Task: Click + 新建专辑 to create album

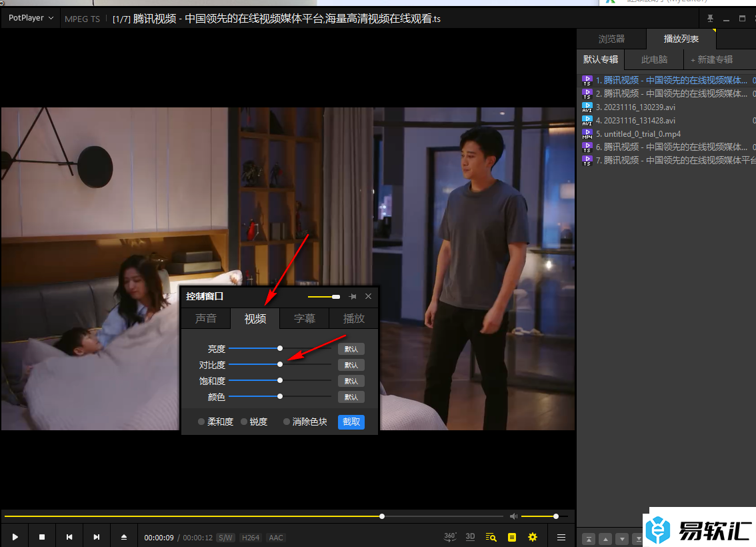Action: pos(711,59)
